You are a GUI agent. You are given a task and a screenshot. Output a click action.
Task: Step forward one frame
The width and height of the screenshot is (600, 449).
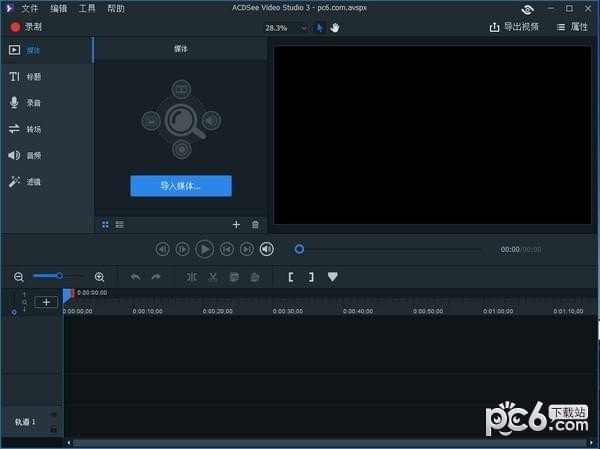pos(183,249)
